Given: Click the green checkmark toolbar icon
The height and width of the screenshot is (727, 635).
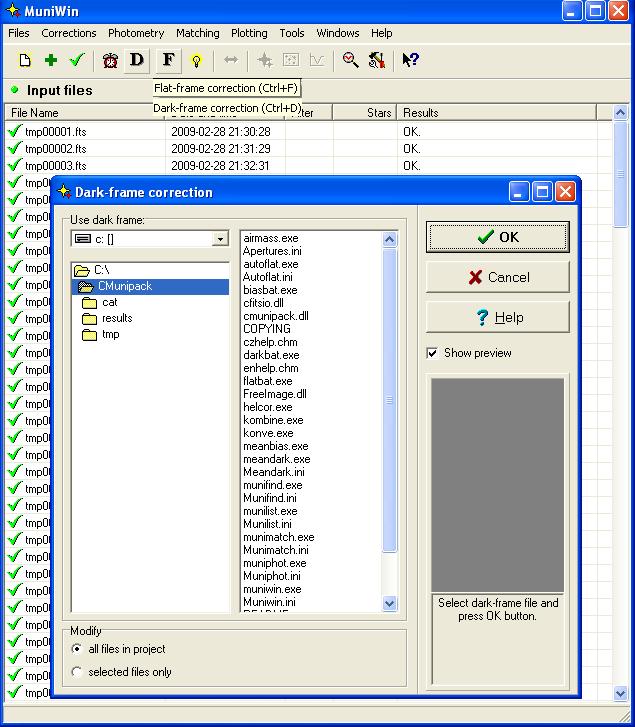Looking at the screenshot, I should [77, 61].
